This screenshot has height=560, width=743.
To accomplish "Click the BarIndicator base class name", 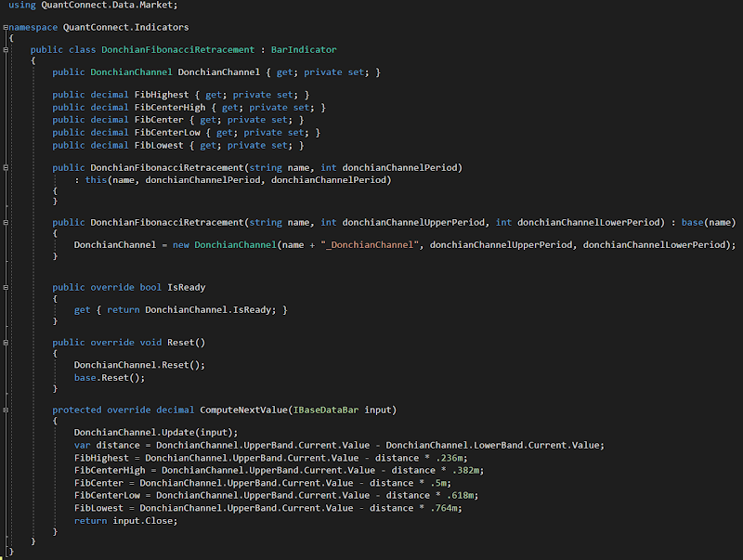I will [x=304, y=50].
